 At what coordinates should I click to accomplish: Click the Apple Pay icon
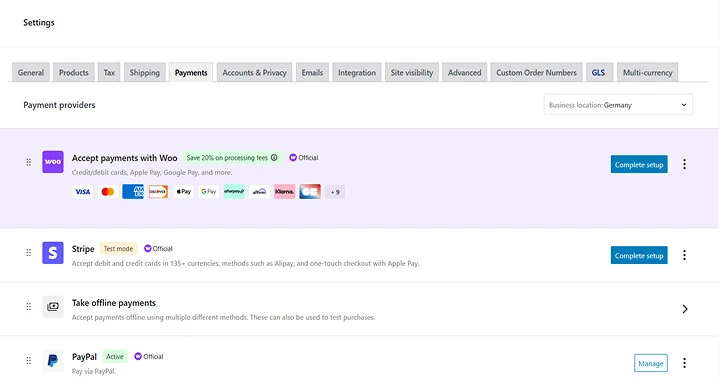point(184,192)
